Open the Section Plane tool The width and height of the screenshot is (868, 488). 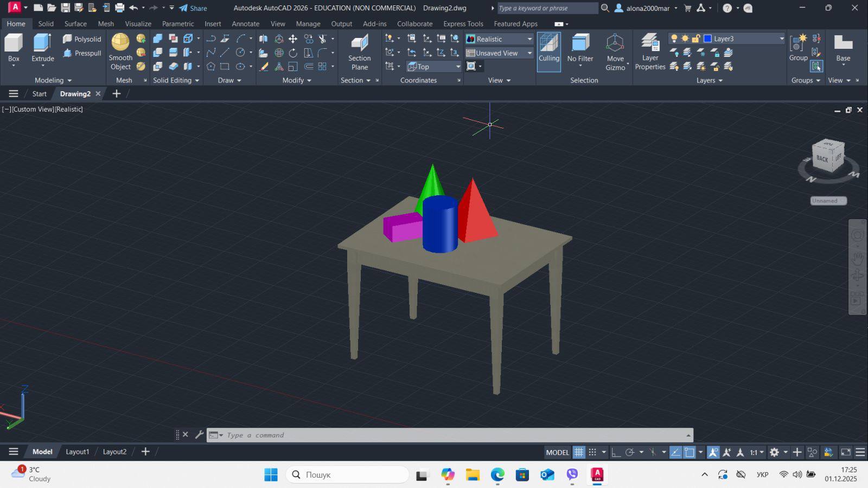359,44
